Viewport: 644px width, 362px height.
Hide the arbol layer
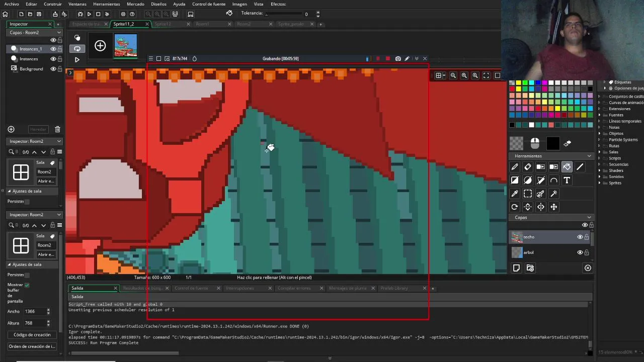[x=580, y=252]
